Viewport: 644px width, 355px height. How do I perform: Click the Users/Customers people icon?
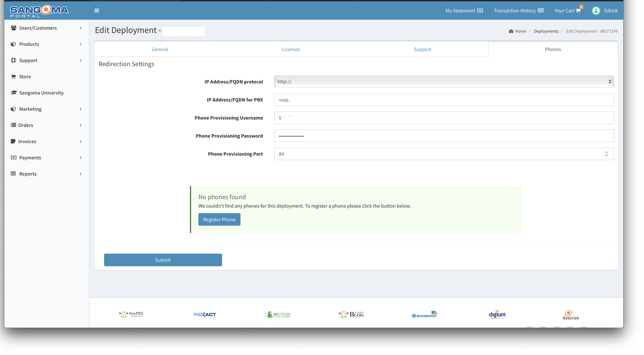tap(13, 28)
